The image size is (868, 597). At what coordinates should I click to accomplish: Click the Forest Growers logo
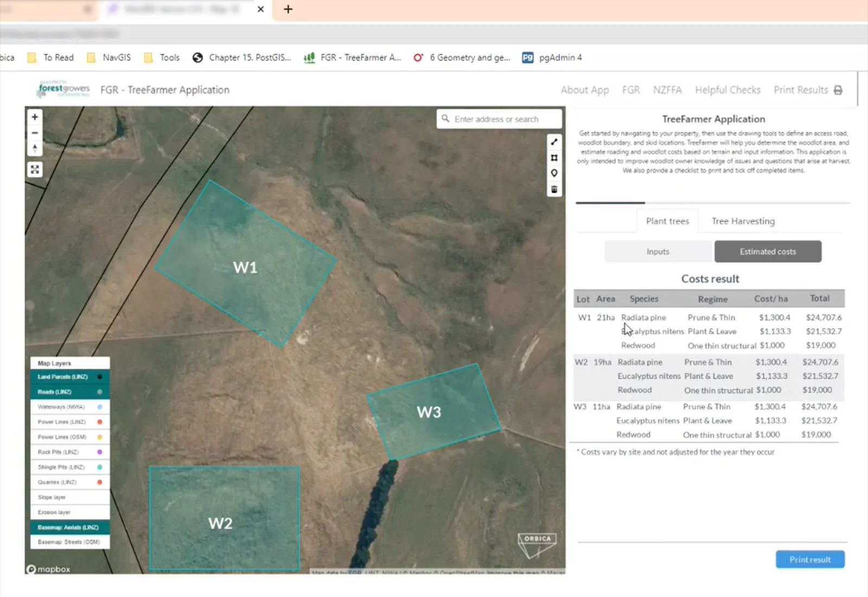[63, 89]
